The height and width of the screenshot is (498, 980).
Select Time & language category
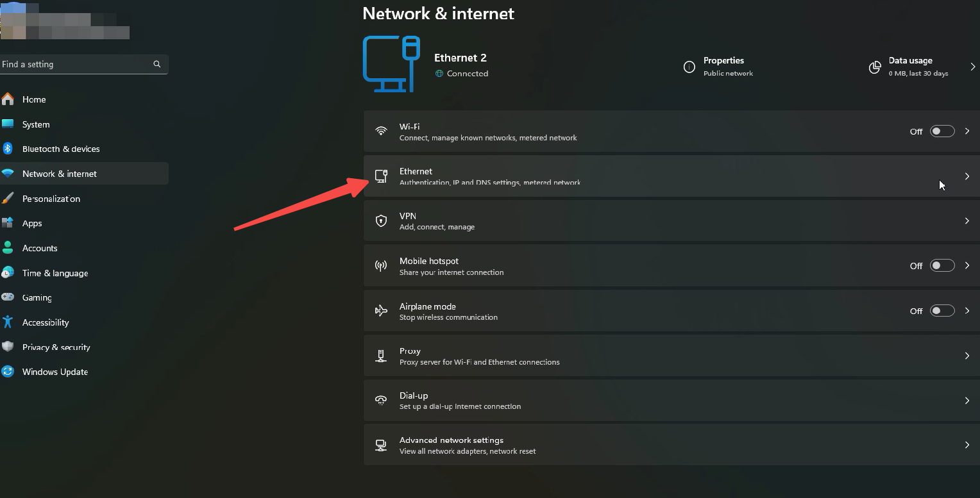pos(84,273)
